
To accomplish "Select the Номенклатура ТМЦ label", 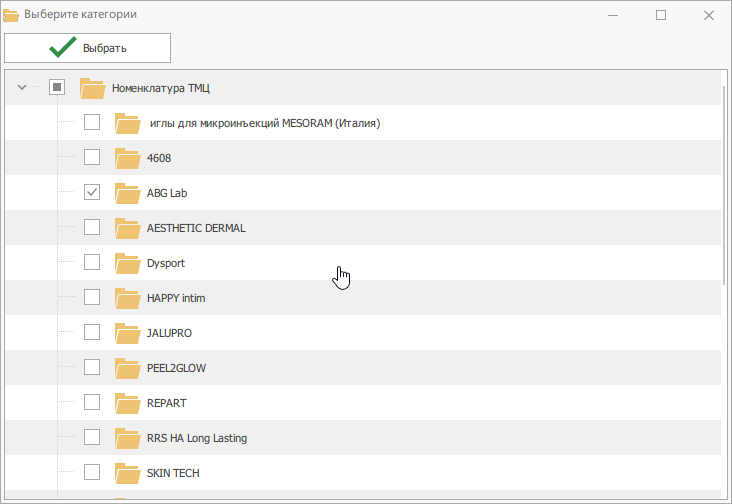I will (161, 88).
